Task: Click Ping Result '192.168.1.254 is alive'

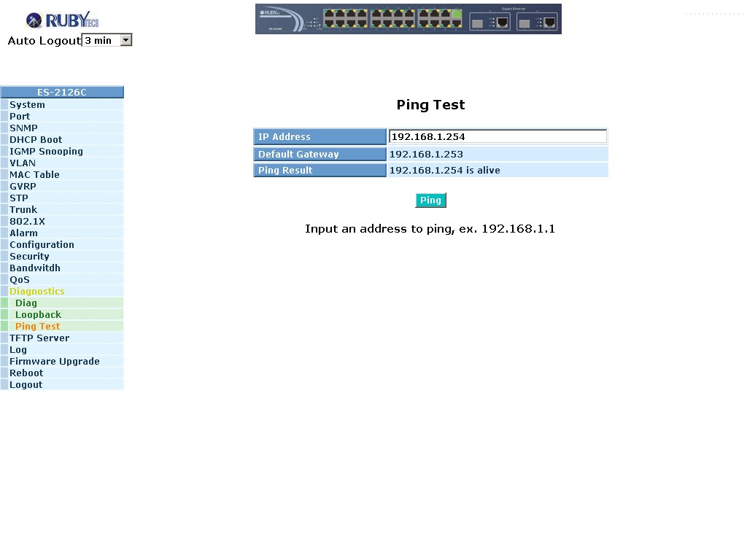Action: pyautogui.click(x=444, y=171)
